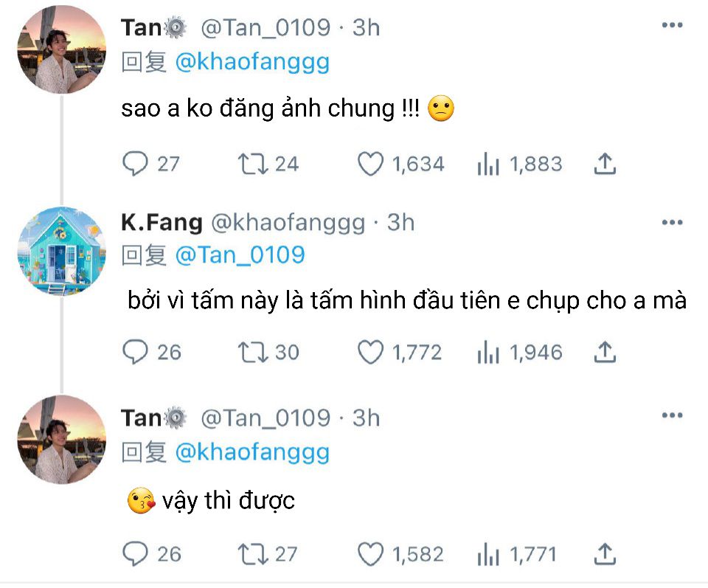Share K.Fang's tweet
708x588 pixels.
(x=604, y=353)
